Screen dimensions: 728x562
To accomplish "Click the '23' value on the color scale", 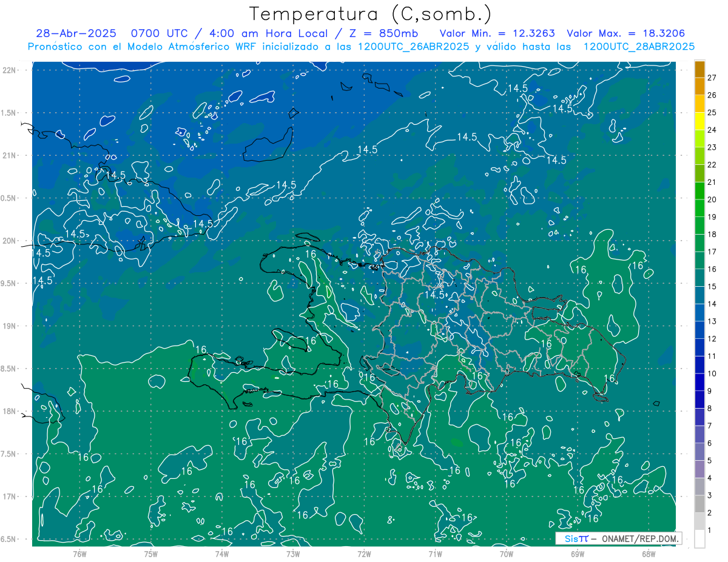I will [x=712, y=147].
